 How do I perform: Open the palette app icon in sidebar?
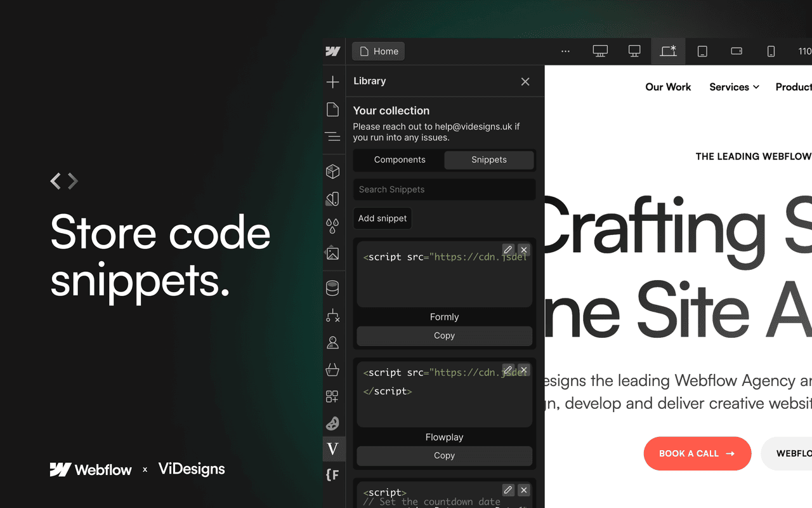pyautogui.click(x=332, y=424)
